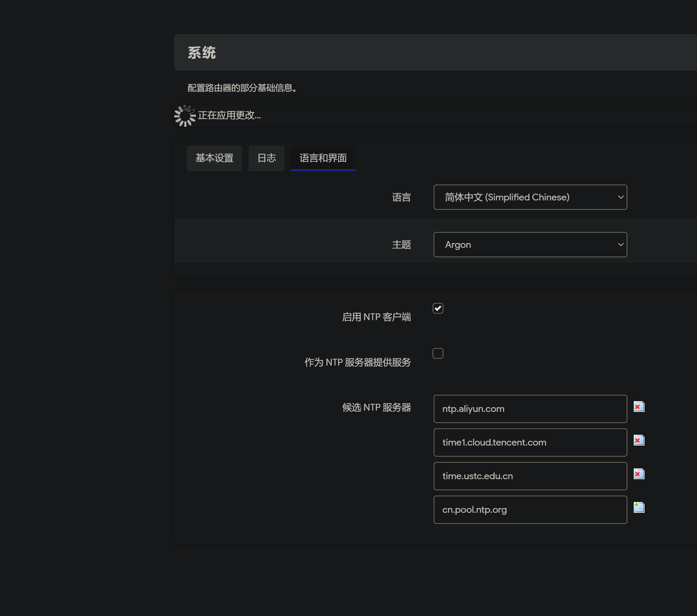
Task: Remove the time.ustc.edu.cn NTP server entry
Action: coord(639,474)
